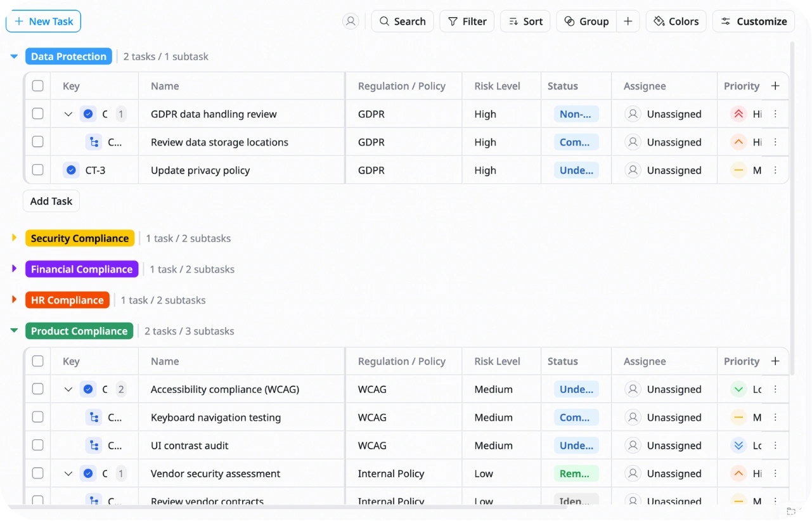The width and height of the screenshot is (812, 521).
Task: Click highest priority icon on GDPR data handling review
Action: [738, 114]
